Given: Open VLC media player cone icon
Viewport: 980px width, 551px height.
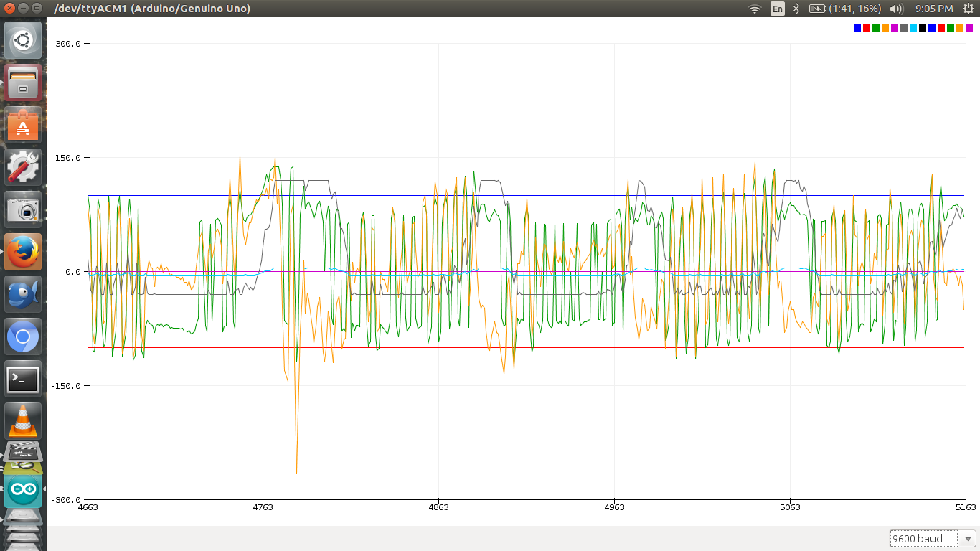Looking at the screenshot, I should [23, 421].
